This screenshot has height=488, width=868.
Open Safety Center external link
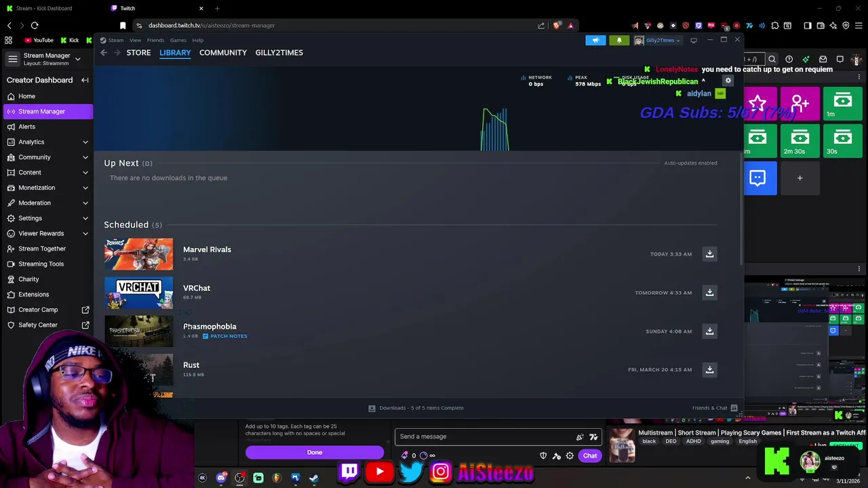[47, 325]
